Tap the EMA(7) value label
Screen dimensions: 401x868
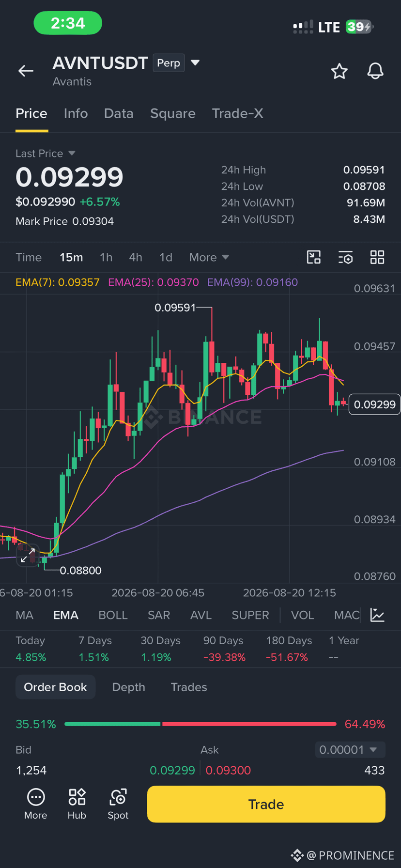click(58, 282)
